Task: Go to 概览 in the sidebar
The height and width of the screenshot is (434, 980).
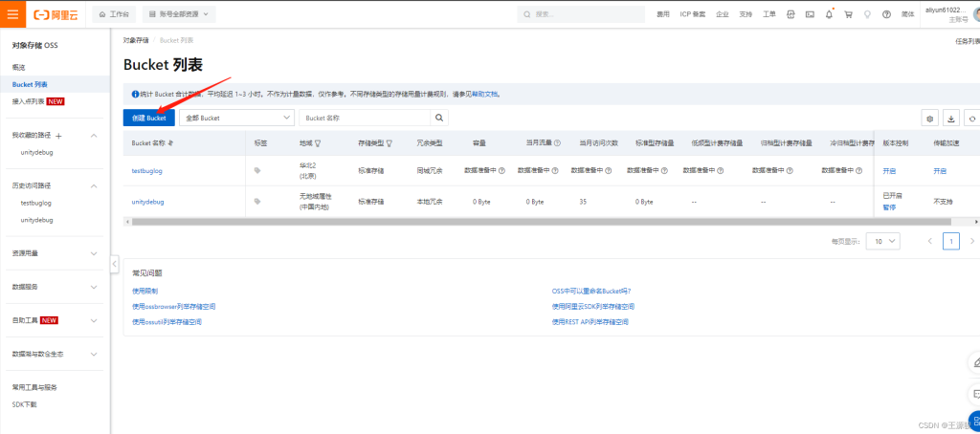Action: [x=19, y=67]
